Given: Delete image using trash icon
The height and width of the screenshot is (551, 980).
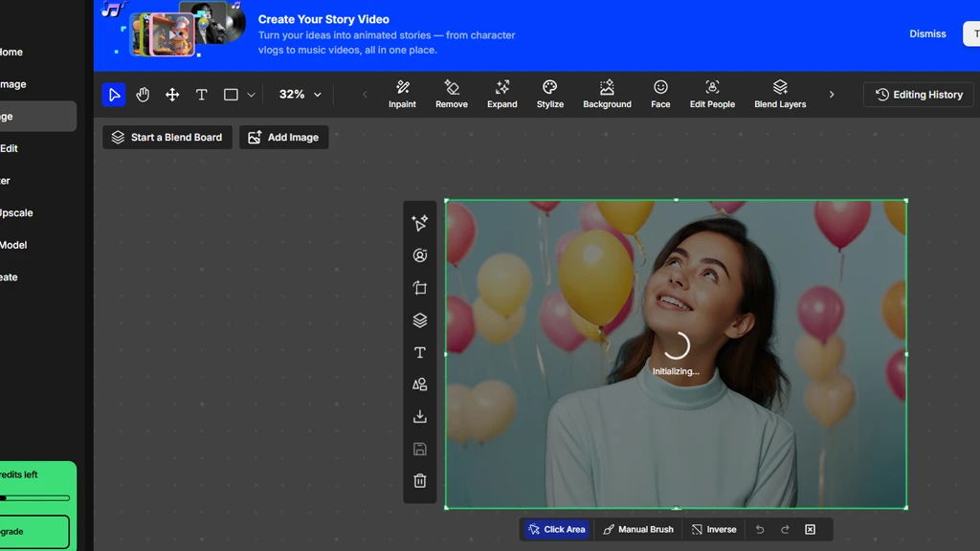Looking at the screenshot, I should click(x=419, y=481).
